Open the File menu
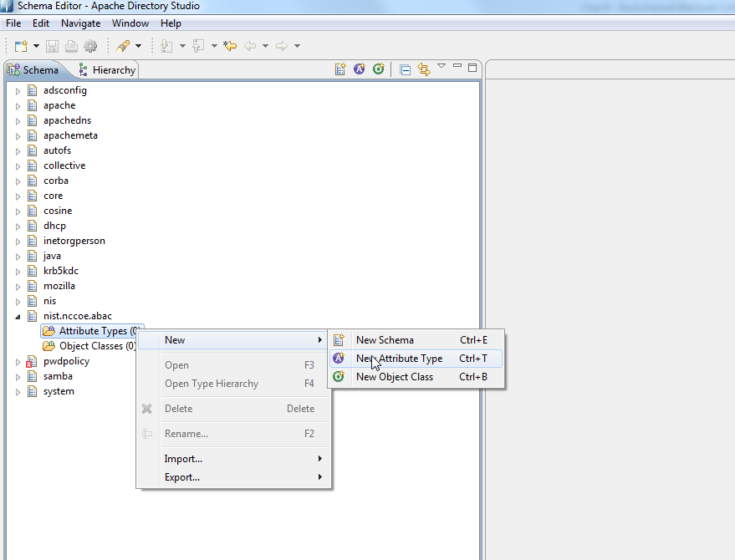The height and width of the screenshot is (560, 735). 13,23
